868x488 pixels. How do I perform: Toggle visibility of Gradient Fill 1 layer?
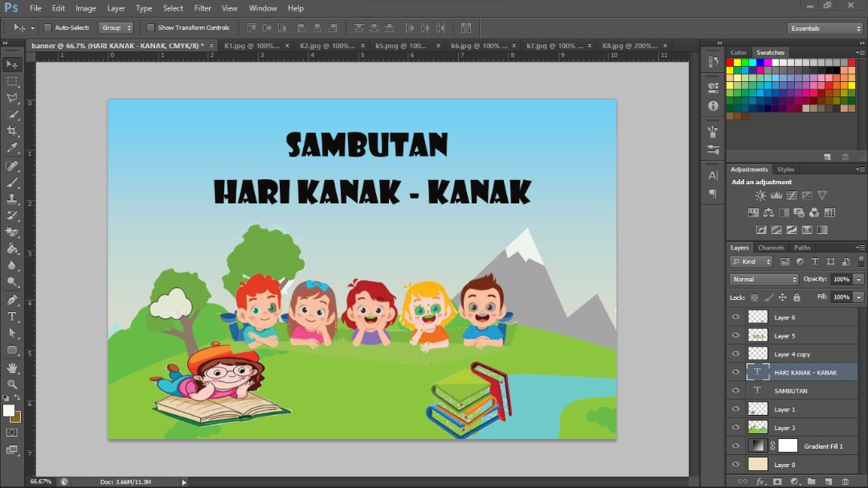pyautogui.click(x=735, y=446)
